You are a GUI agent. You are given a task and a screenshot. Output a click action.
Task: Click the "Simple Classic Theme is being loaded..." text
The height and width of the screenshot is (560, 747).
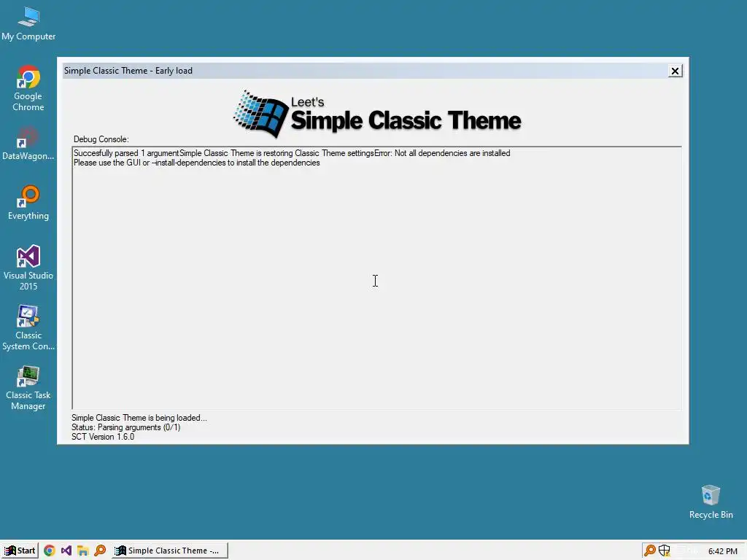coord(139,418)
